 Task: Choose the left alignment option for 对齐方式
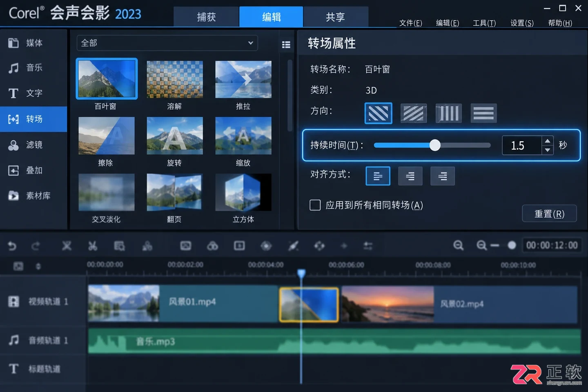click(378, 176)
